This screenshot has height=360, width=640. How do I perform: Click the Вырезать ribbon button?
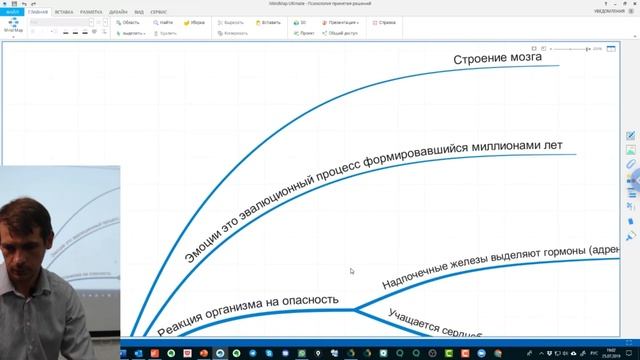(231, 23)
